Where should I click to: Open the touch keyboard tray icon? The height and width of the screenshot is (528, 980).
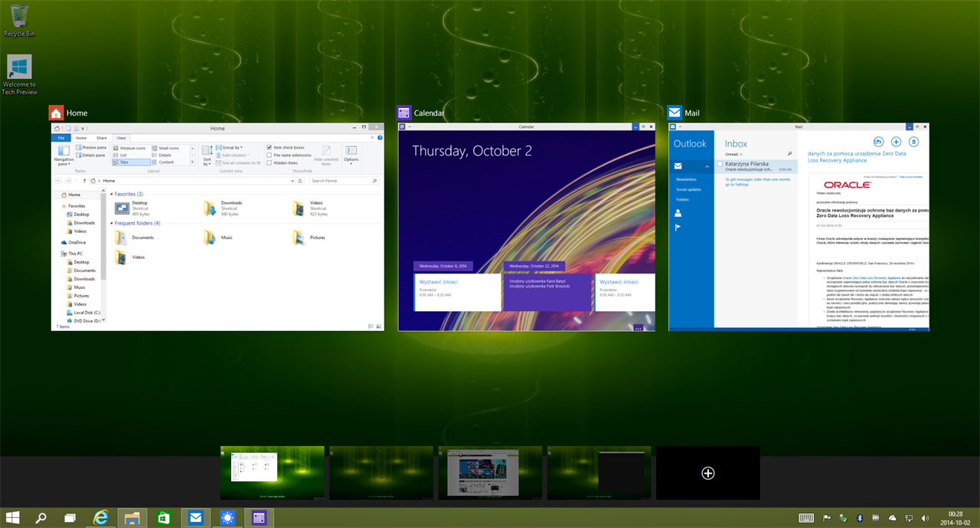click(x=805, y=518)
